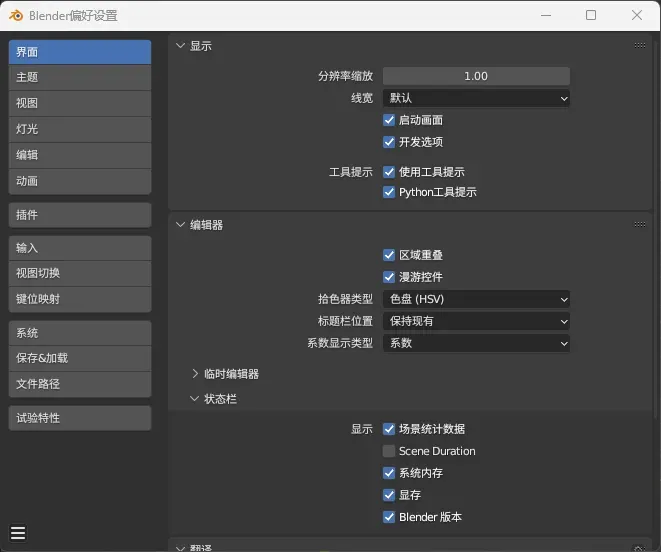This screenshot has height=552, width=661.
Task: Open the 保存&加载 tab
Action: tap(80, 358)
